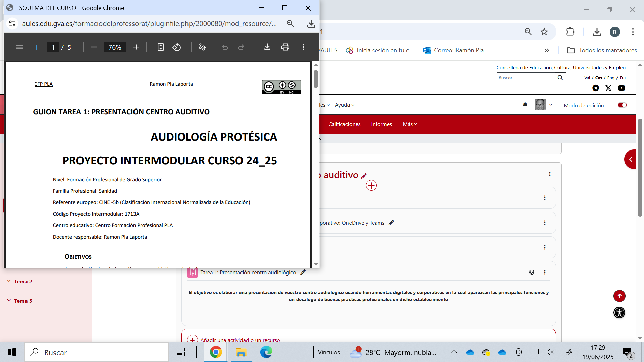Screen dimensions: 644x362
Task: Download the PDF from viewer toolbar
Action: (x=267, y=47)
